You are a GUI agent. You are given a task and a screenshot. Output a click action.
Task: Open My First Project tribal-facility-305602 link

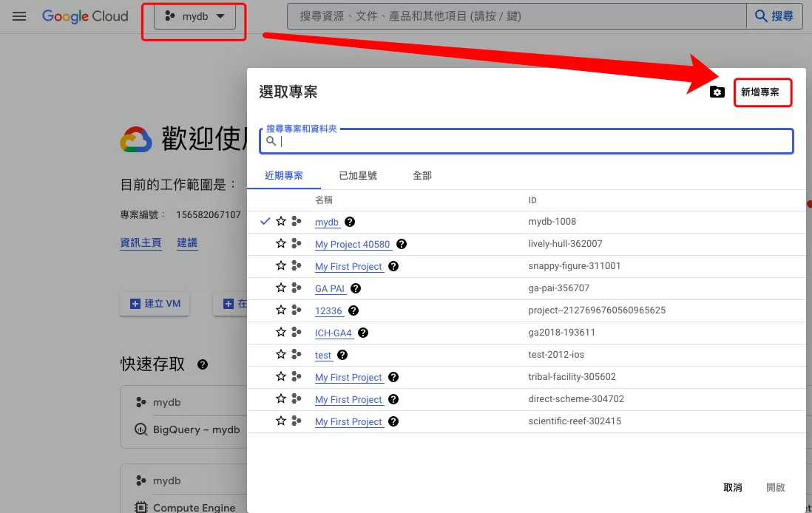click(348, 378)
